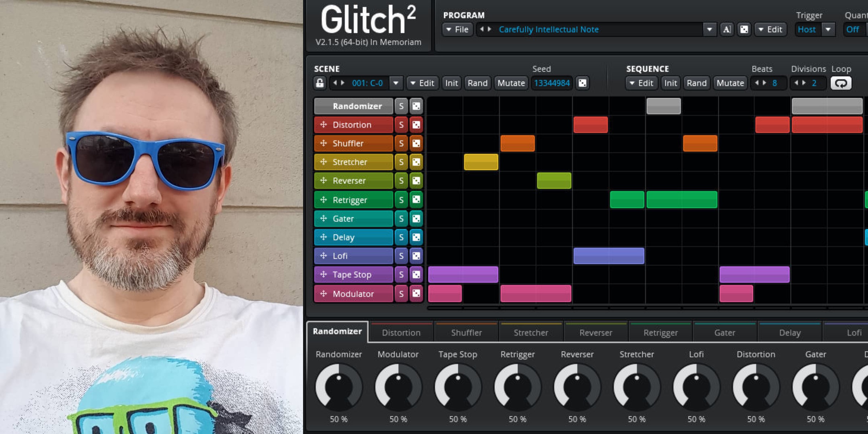This screenshot has width=868, height=434.
Task: Expand the program preset list dropdown arrow
Action: click(x=709, y=29)
